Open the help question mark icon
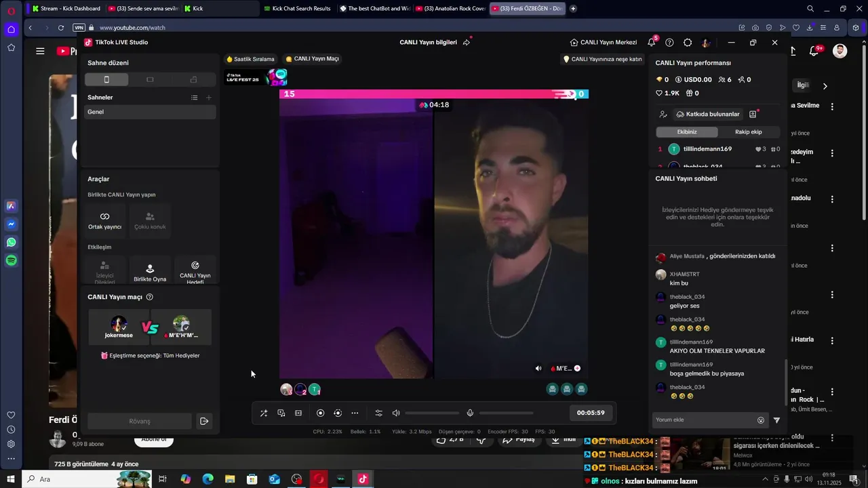868x488 pixels. (669, 42)
